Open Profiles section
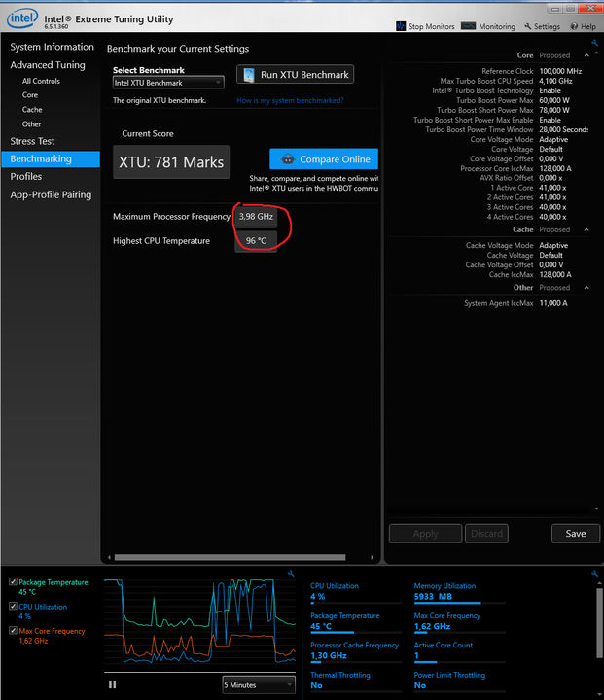Screen dimensions: 604x700 click(26, 176)
